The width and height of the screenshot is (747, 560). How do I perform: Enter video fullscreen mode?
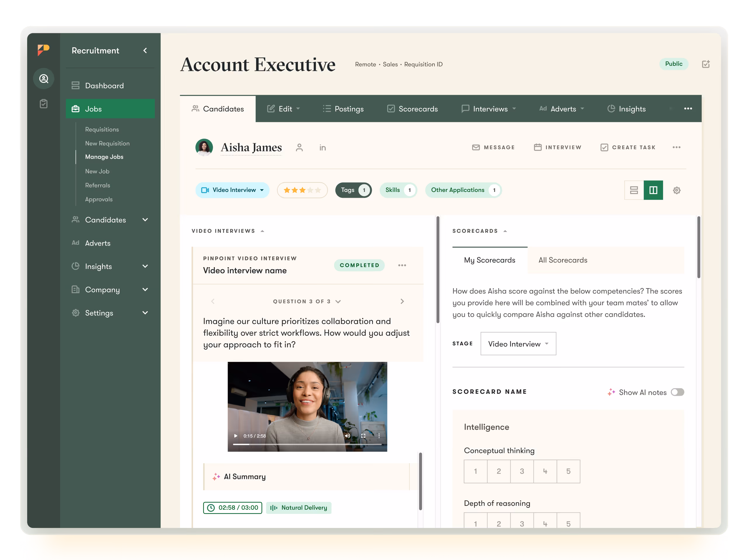pos(363,436)
